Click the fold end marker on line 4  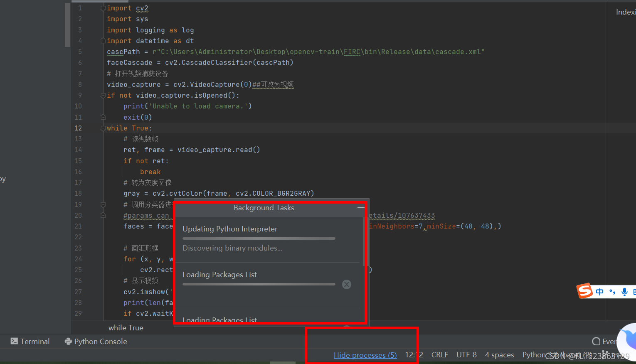pyautogui.click(x=103, y=41)
